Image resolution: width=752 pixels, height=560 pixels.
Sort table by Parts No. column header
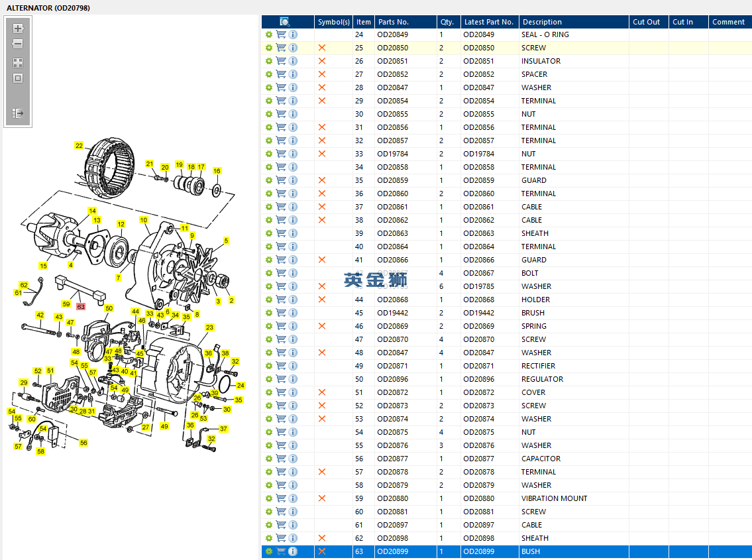(394, 22)
